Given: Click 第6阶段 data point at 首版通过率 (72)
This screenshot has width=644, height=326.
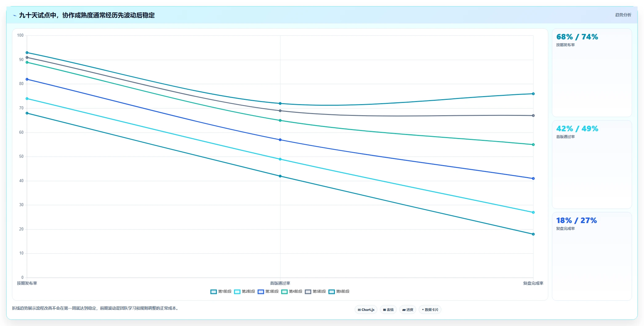Looking at the screenshot, I should tap(280, 104).
